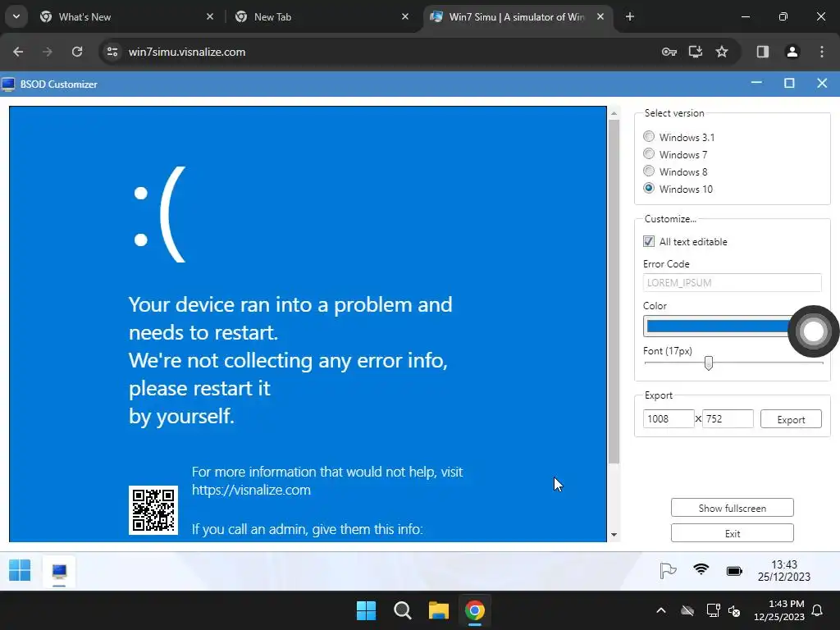Select the Windows 3.1 version radio button
Screen dimensions: 840x630
coord(649,137)
